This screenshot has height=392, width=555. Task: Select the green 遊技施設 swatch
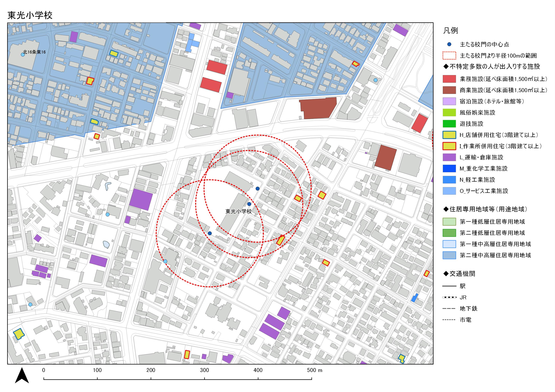coord(449,124)
